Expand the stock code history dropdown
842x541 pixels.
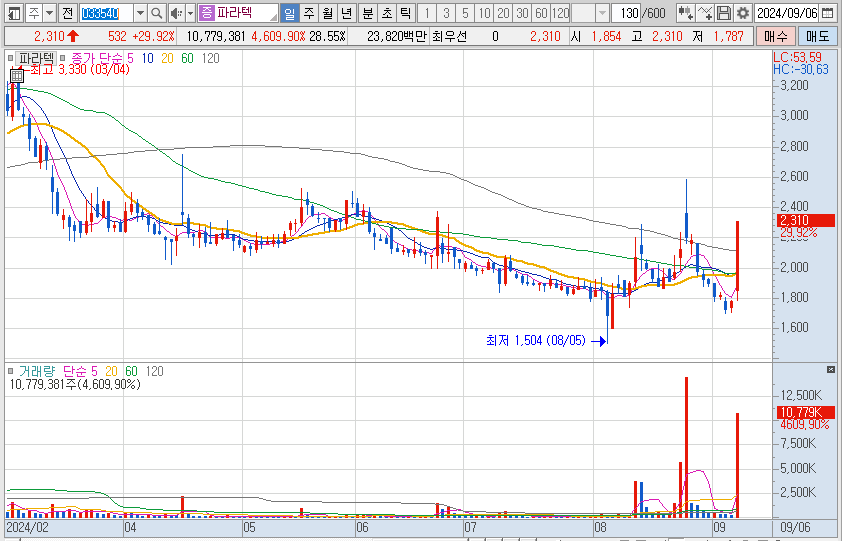click(x=140, y=13)
